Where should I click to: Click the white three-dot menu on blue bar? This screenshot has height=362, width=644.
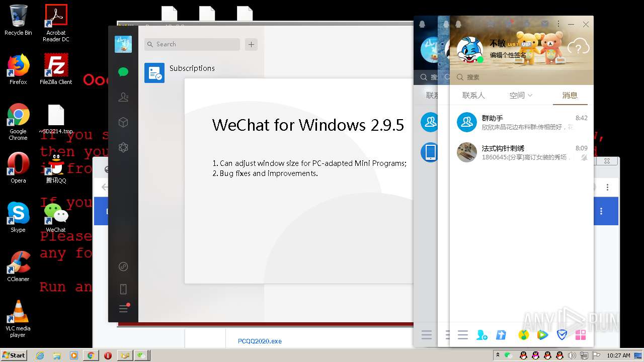(x=601, y=212)
